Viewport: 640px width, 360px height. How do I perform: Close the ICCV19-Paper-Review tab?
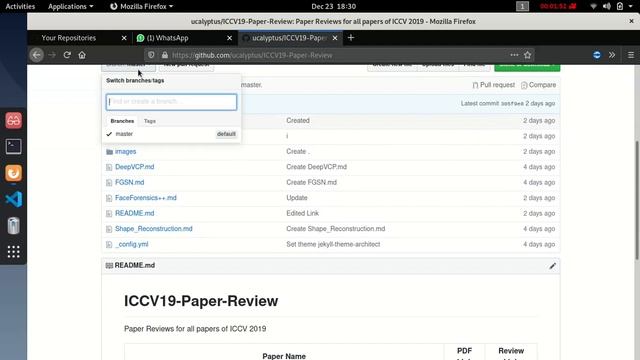(335, 38)
